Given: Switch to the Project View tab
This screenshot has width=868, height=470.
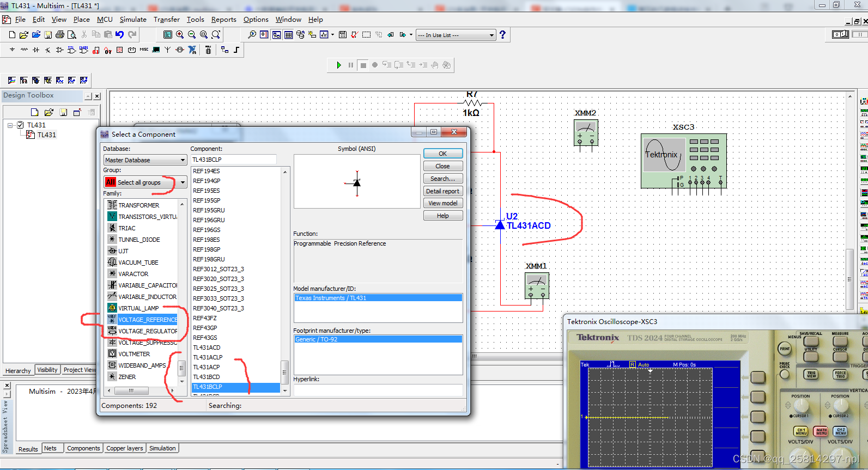Looking at the screenshot, I should click(80, 370).
